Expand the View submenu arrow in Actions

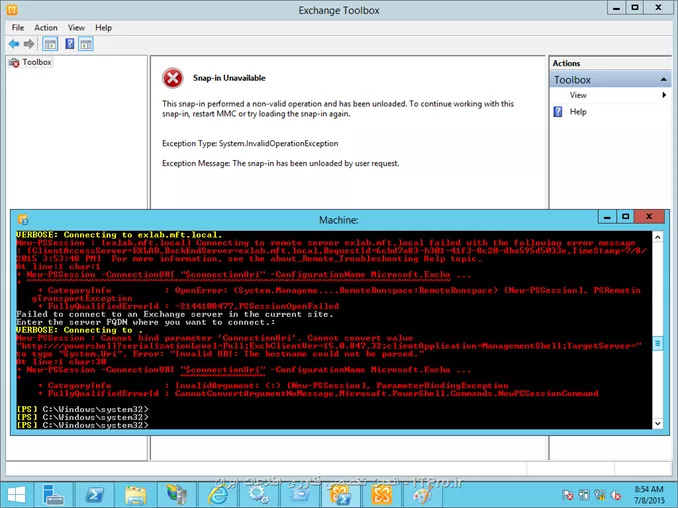[664, 95]
